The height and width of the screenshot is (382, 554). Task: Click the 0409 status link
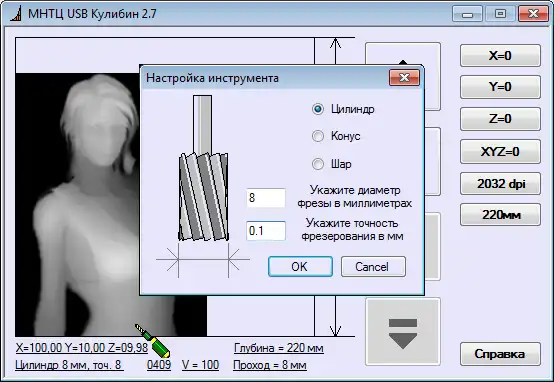point(159,365)
